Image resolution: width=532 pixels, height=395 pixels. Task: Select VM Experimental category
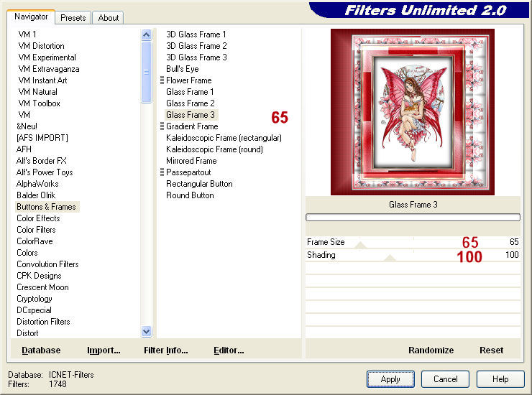point(47,57)
